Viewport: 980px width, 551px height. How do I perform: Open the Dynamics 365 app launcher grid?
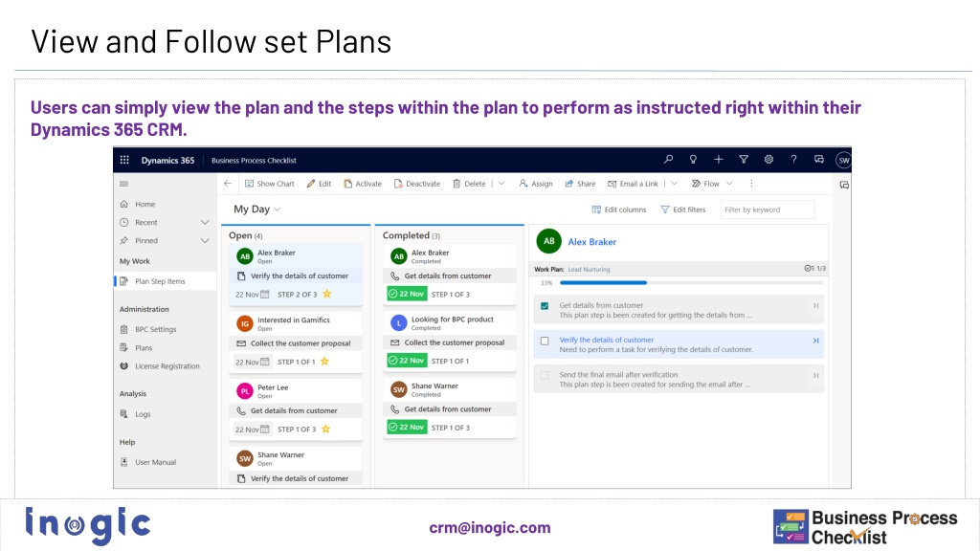click(124, 160)
